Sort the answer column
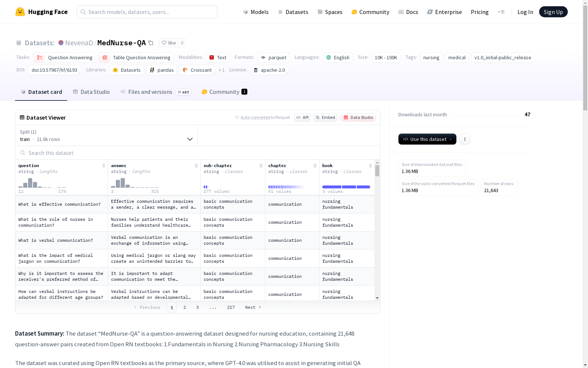 (x=196, y=166)
